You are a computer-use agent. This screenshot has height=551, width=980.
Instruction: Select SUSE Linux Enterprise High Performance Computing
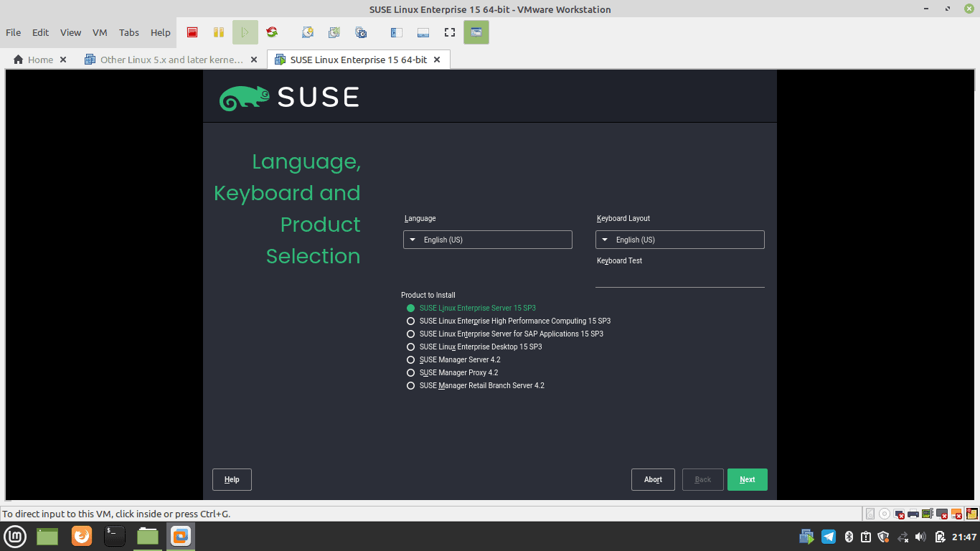[509, 321]
